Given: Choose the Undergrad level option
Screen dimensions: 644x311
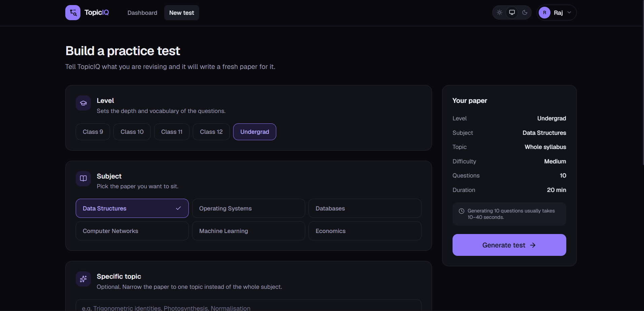Looking at the screenshot, I should click(x=255, y=132).
